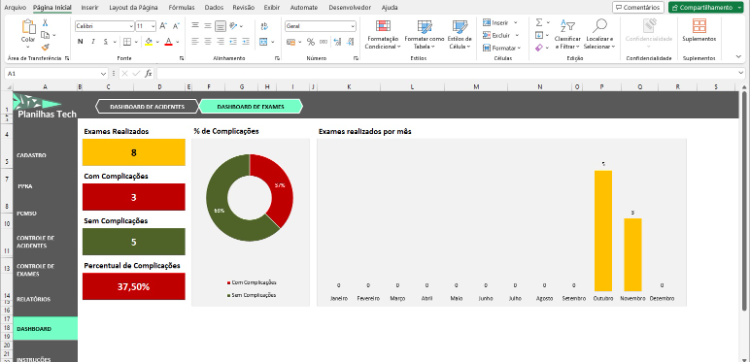Increase decimal places
This screenshot has width=750, height=362.
337,42
